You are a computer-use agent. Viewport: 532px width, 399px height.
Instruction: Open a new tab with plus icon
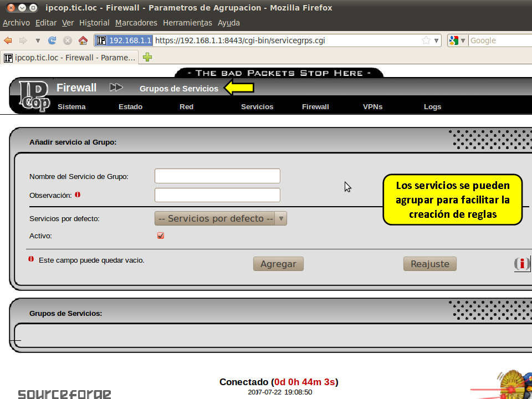pos(147,57)
